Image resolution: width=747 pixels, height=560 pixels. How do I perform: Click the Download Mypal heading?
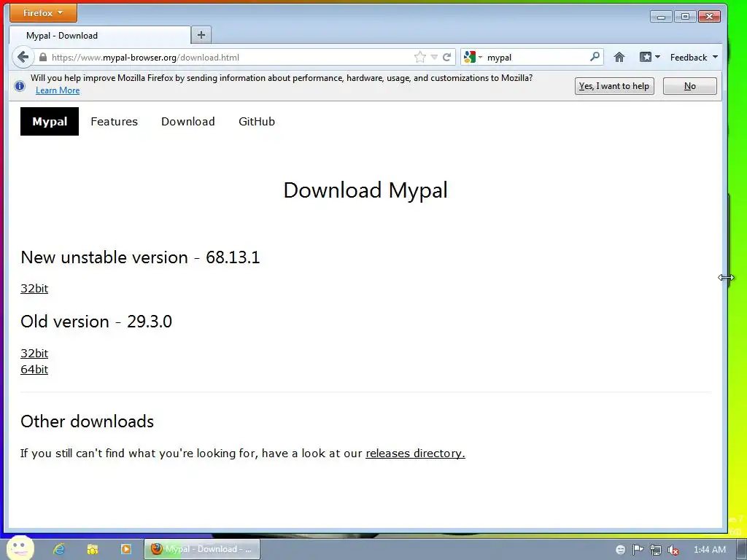(365, 190)
